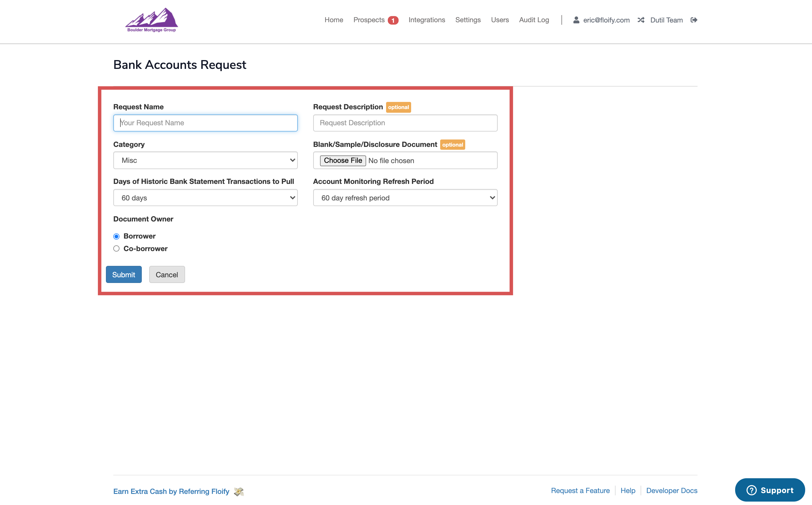Select the Co-borrower radio button
Viewport: 812px width, 505px height.
(116, 249)
